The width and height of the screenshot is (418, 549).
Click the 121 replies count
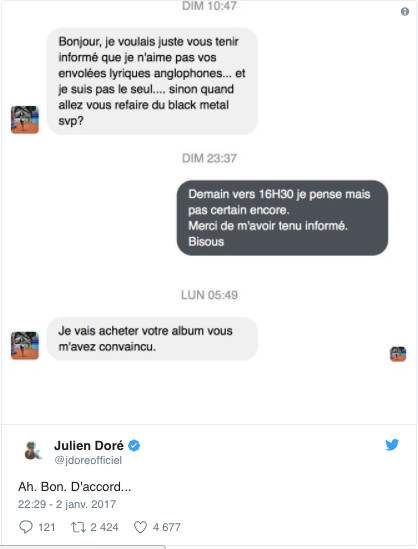click(47, 527)
